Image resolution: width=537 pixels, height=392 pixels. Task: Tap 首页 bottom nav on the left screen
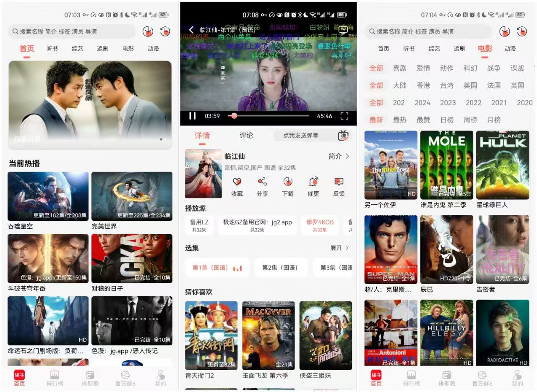[x=19, y=378]
